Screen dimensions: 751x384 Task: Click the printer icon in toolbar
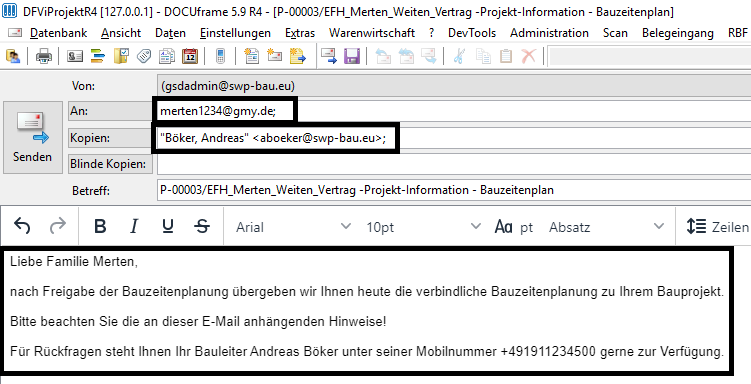click(x=44, y=56)
